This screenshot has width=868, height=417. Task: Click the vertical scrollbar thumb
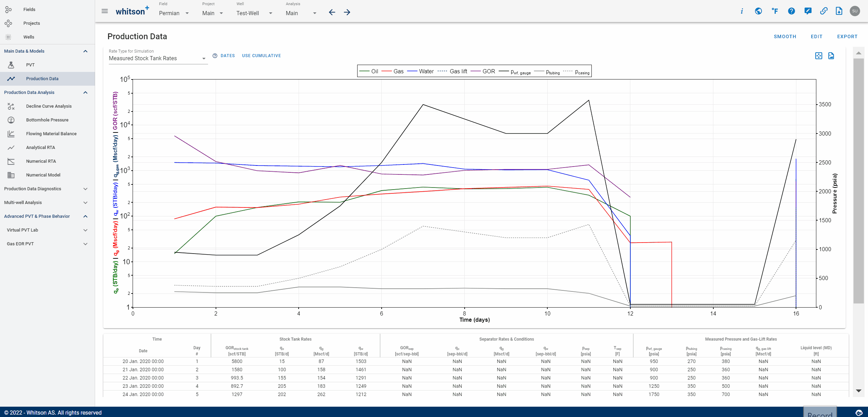tap(858, 181)
